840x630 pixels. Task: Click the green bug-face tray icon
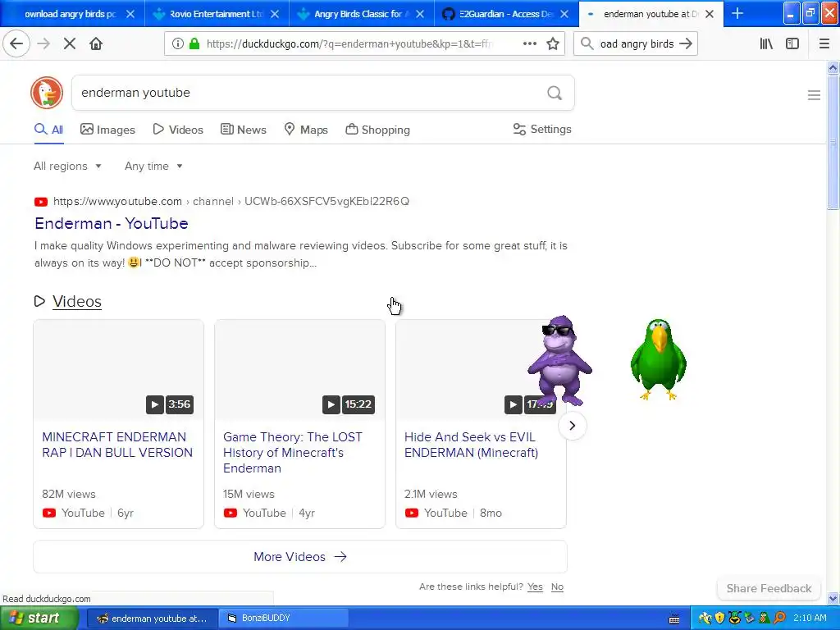coord(734,619)
